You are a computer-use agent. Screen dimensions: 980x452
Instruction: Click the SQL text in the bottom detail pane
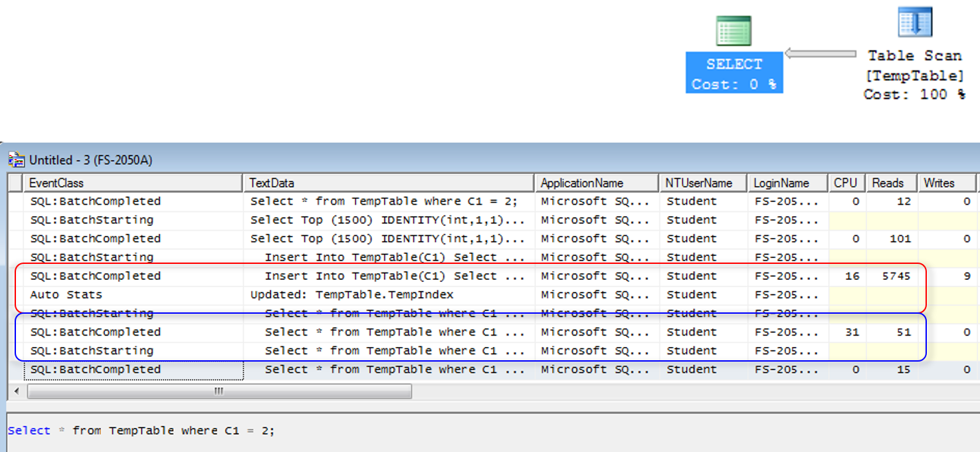(141, 431)
